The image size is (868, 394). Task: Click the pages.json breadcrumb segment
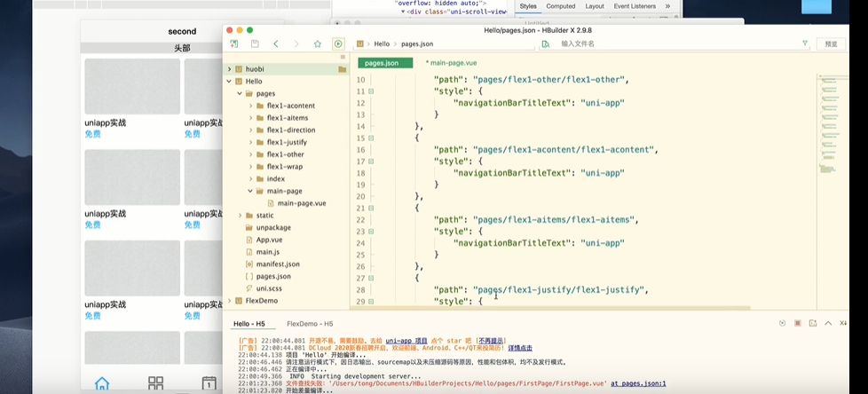[x=417, y=43]
